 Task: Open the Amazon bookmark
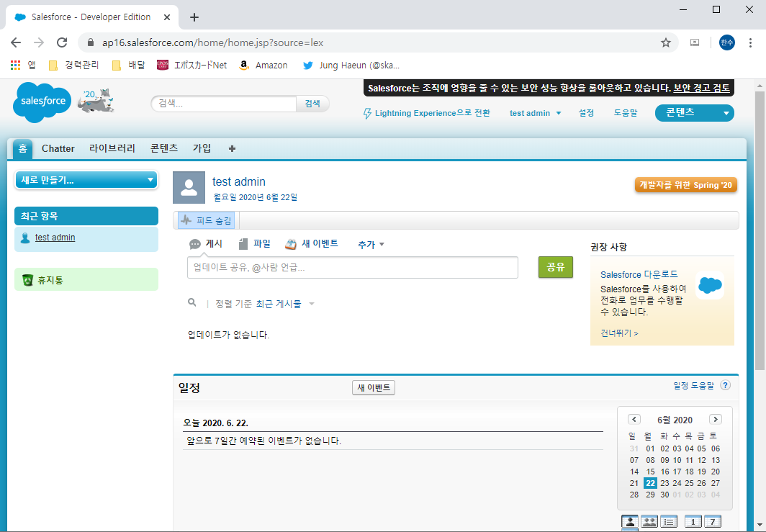(x=263, y=65)
